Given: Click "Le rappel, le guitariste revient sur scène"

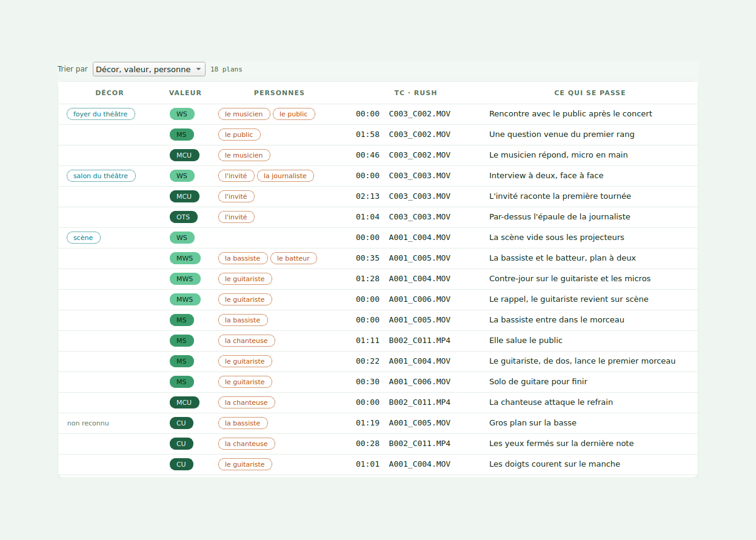Looking at the screenshot, I should [x=569, y=299].
